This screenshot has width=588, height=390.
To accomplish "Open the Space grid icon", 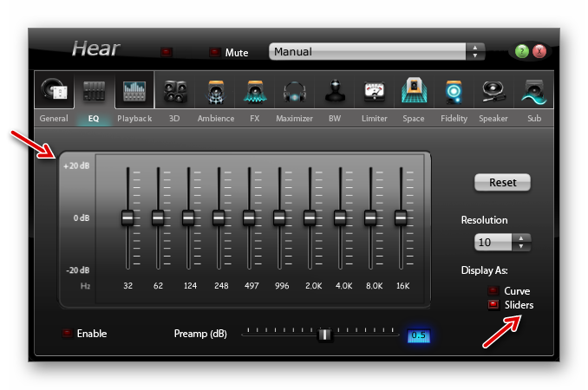I will pos(414,90).
